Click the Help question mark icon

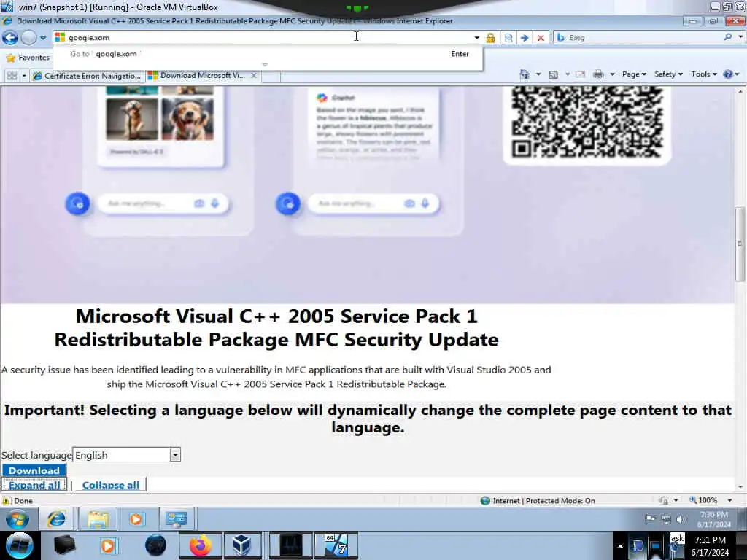point(727,74)
